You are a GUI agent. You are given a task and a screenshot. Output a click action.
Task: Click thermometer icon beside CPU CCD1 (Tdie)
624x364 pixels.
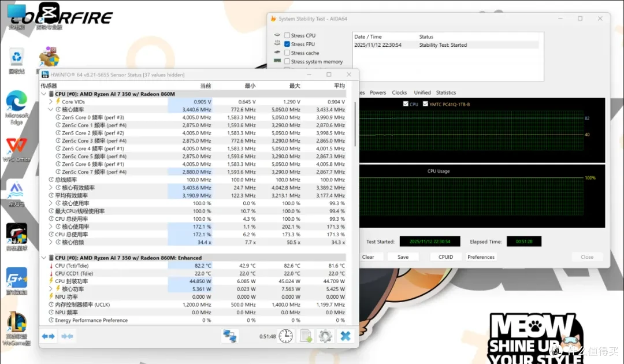click(x=51, y=274)
